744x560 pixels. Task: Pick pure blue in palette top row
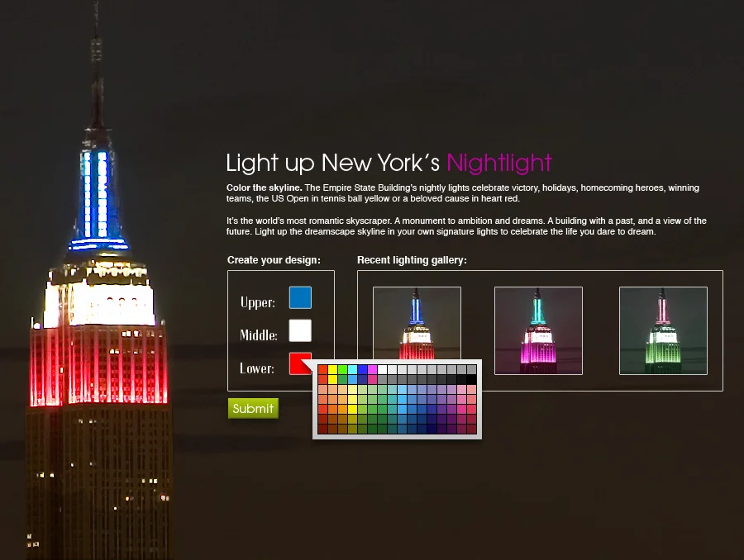(x=363, y=369)
